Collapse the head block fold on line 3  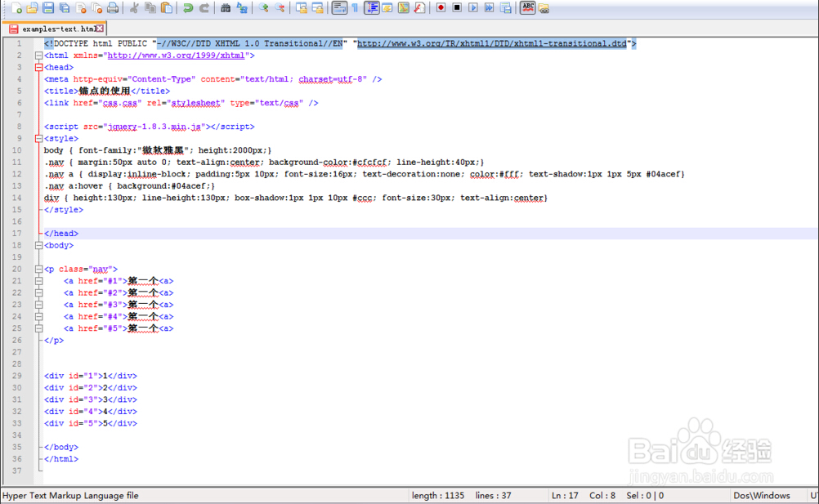(x=38, y=67)
